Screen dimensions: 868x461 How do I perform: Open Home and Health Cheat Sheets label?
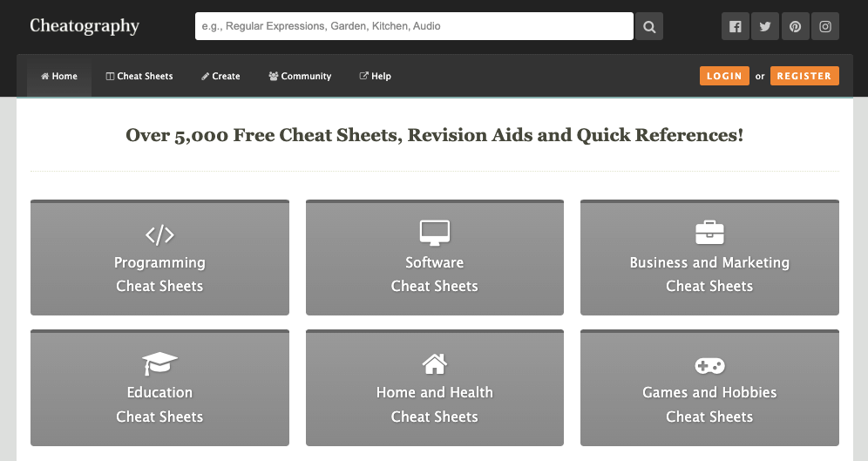click(x=435, y=404)
